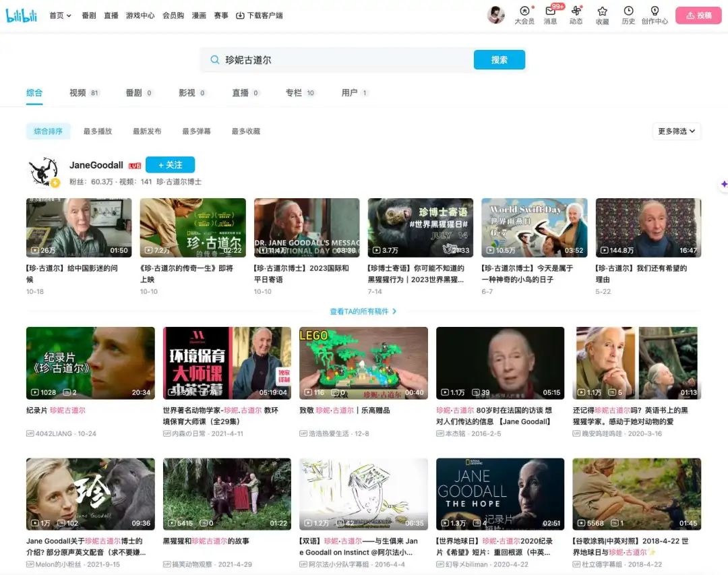This screenshot has width=728, height=575.
Task: Open 漫画 in the top navigation
Action: 199,16
